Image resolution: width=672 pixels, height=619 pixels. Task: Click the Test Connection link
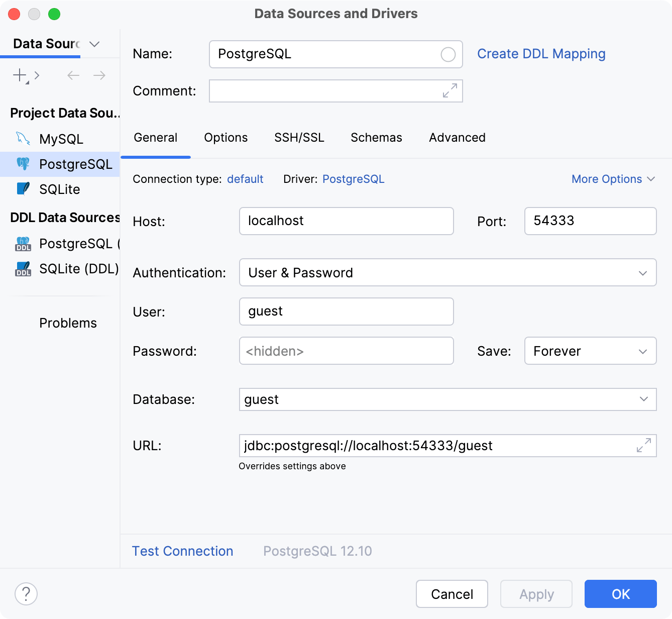[x=182, y=551]
